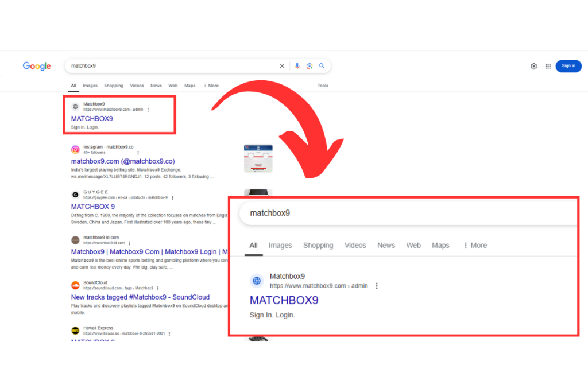
Task: Click the SoundCloud favicon icon
Action: pyautogui.click(x=75, y=285)
